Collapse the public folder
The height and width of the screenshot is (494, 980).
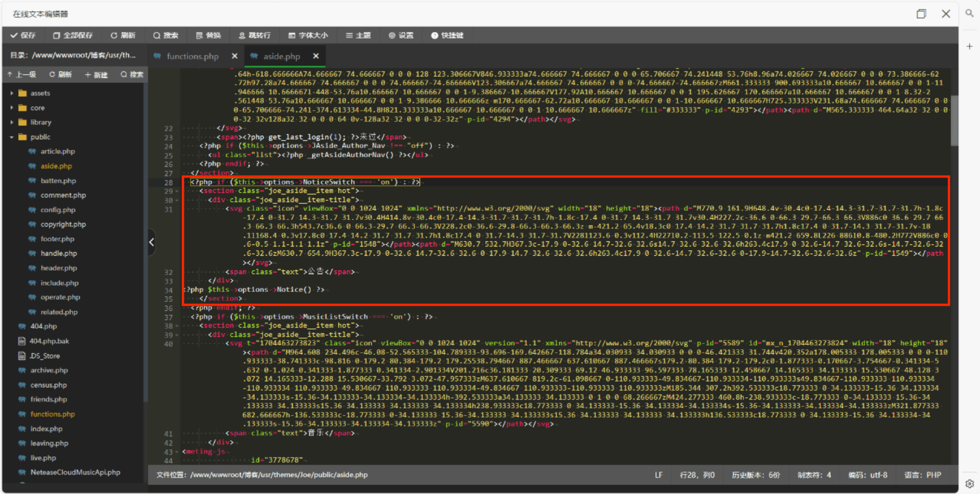click(12, 137)
